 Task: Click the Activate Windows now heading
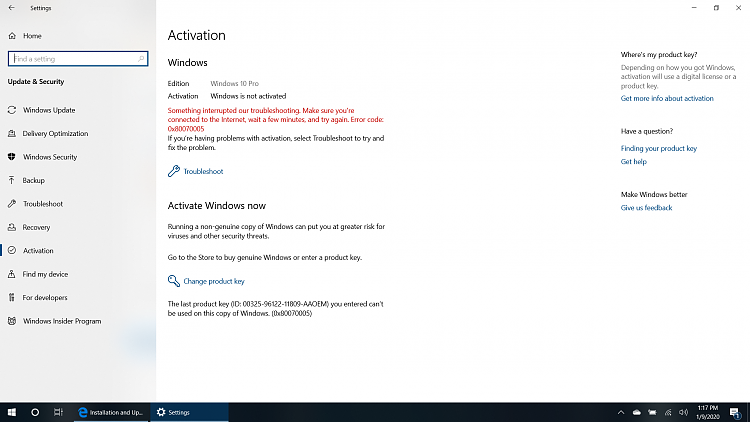tap(217, 206)
